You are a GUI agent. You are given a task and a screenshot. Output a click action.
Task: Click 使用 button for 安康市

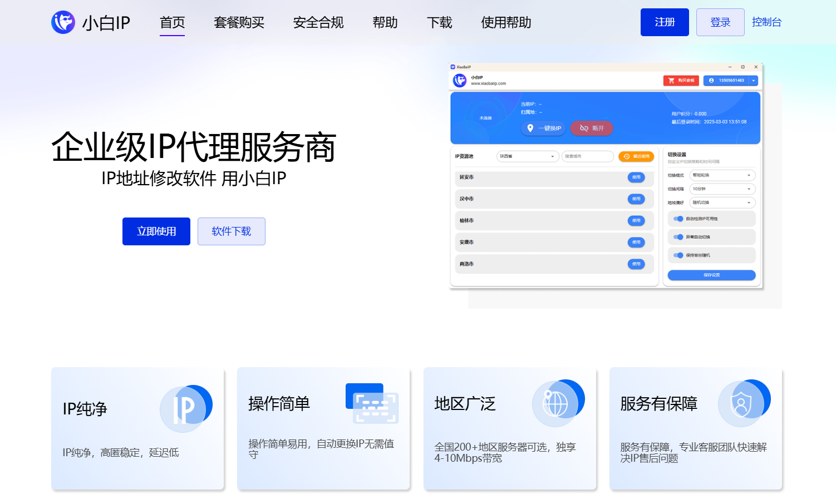coord(636,242)
